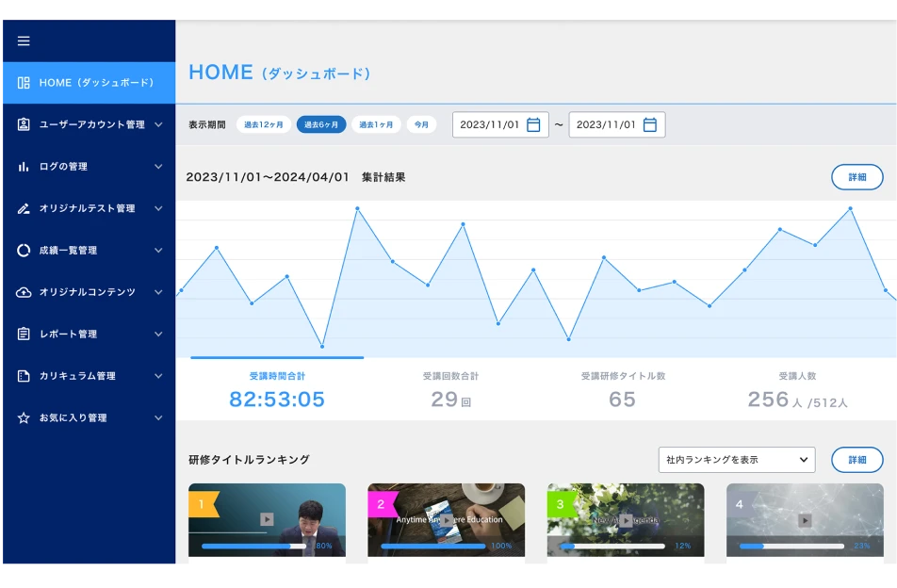Click the オリジナルコンテンツ cloud upload icon
Screen dimensions: 897x588
point(24,292)
